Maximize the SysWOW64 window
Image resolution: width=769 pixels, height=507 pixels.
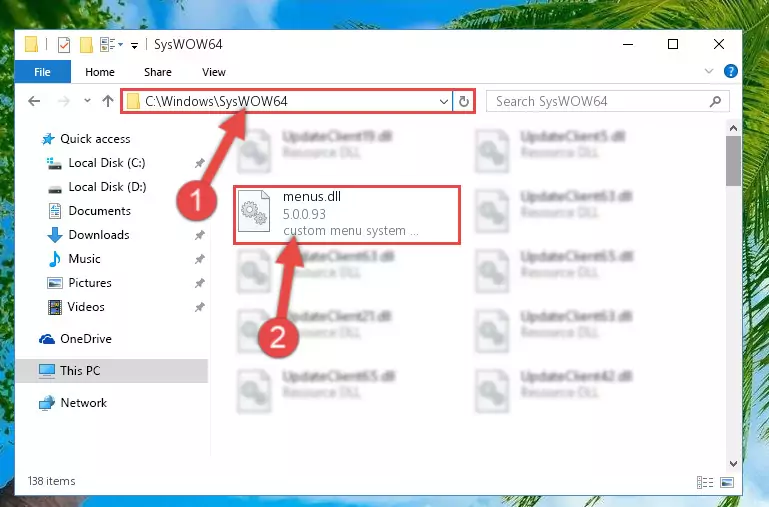pyautogui.click(x=673, y=45)
